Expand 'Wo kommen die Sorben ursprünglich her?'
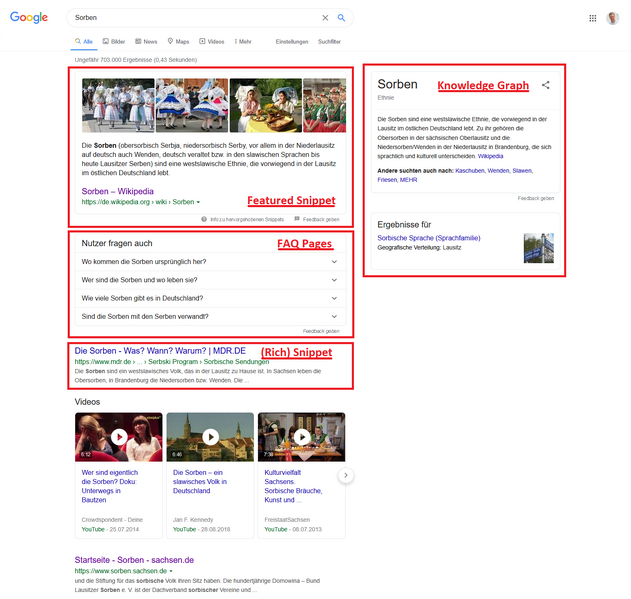 point(210,262)
